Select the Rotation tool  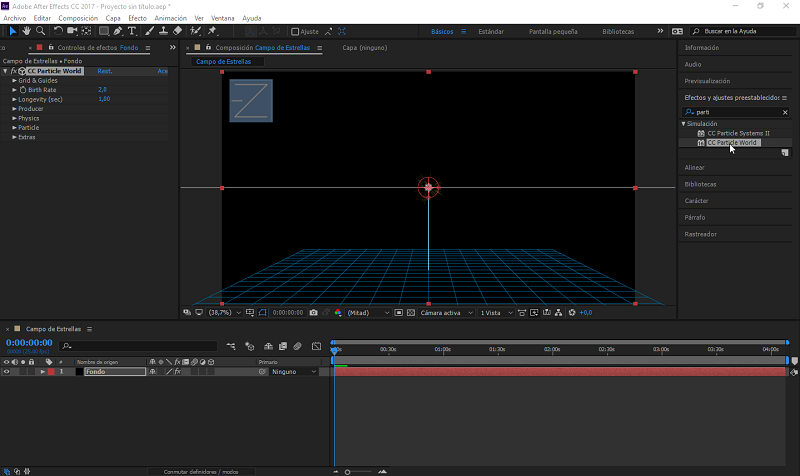pyautogui.click(x=58, y=31)
